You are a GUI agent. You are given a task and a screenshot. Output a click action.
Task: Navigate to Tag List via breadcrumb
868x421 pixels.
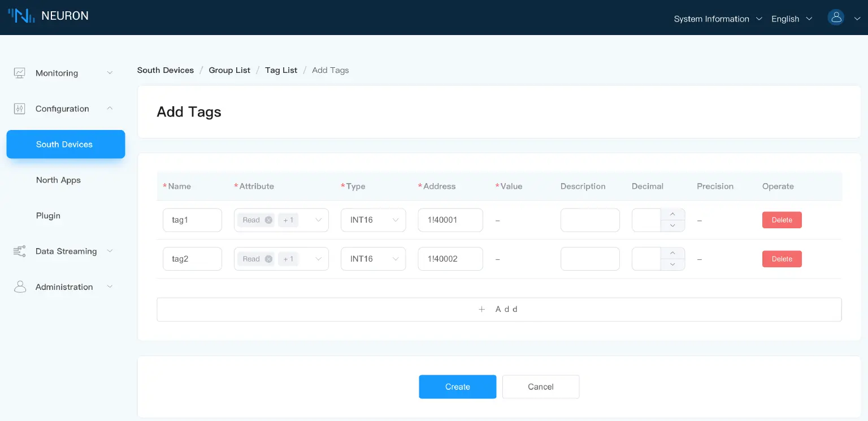[x=281, y=70]
